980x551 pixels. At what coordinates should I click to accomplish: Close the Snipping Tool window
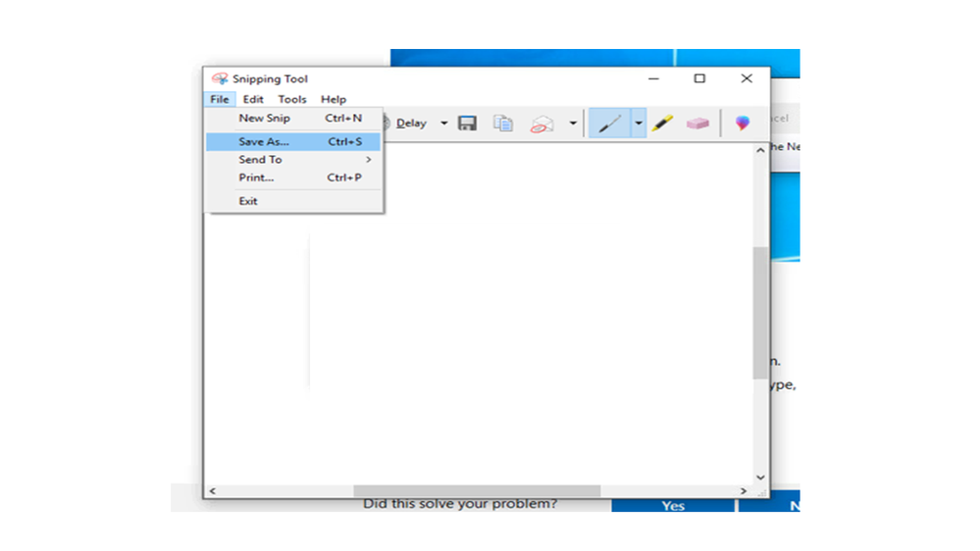click(747, 78)
